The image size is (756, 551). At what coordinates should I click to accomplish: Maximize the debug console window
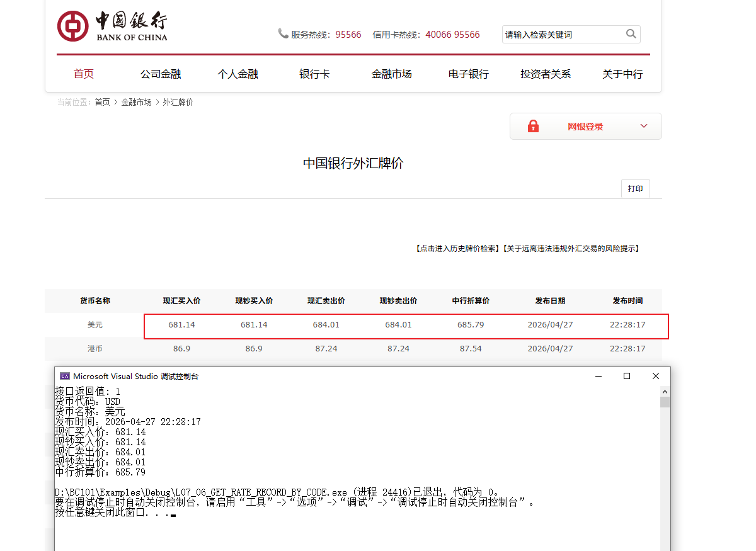pos(627,376)
